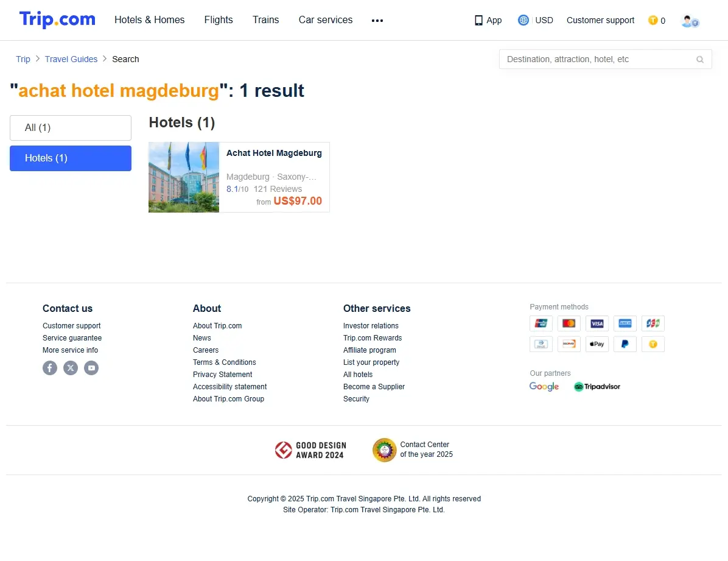Image resolution: width=728 pixels, height=561 pixels.
Task: Select the Hotels (1) filter tab
Action: 71,158
